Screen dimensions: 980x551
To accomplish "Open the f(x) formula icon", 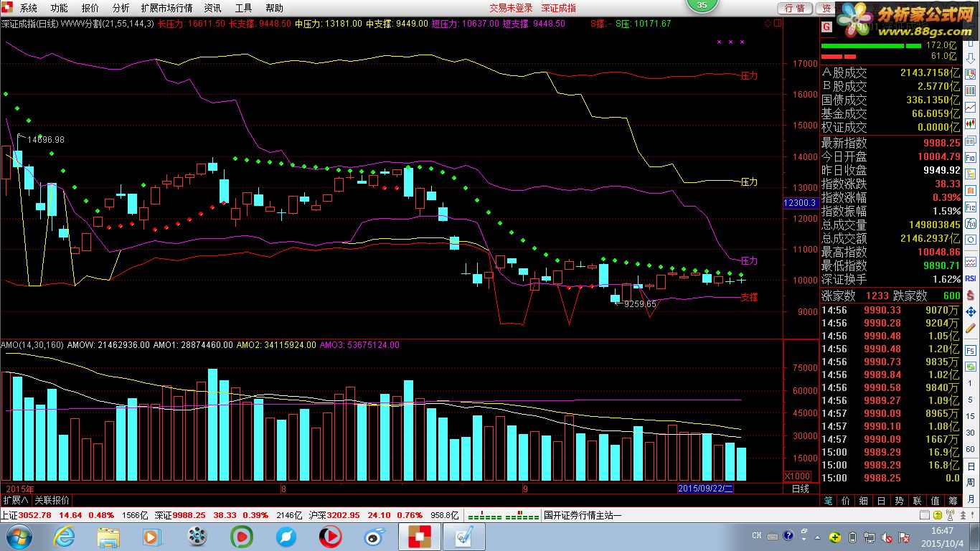I will tap(971, 223).
